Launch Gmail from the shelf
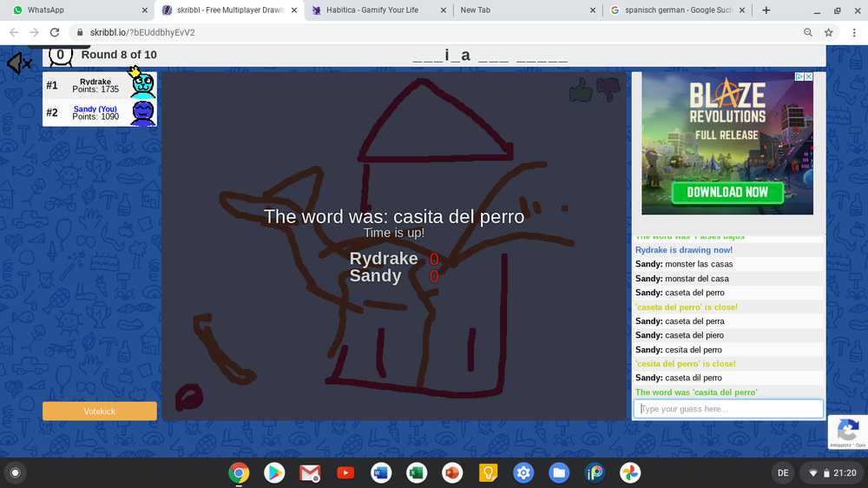 (310, 472)
